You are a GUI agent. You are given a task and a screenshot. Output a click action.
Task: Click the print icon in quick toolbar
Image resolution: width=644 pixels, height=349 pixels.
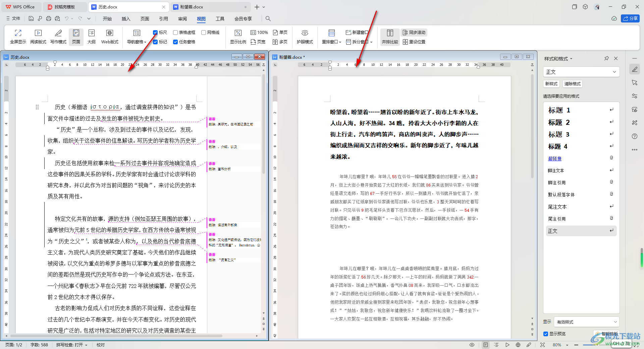[x=49, y=18]
